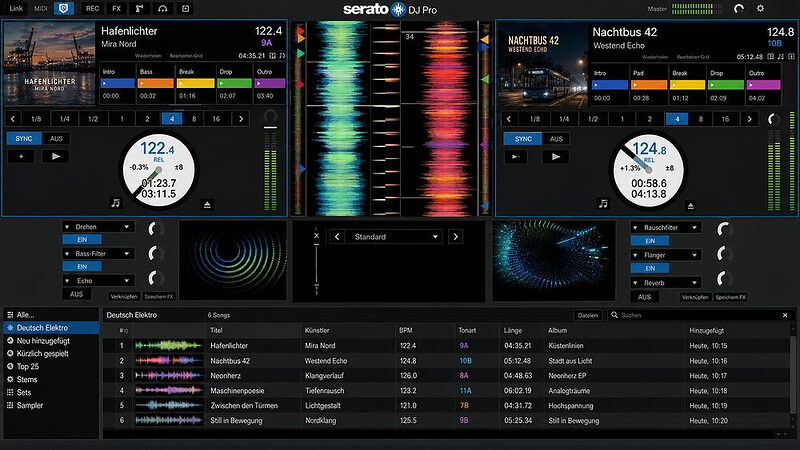Screen dimensions: 800x450
Task: Click Speichern FX on right unit
Action: click(x=731, y=297)
